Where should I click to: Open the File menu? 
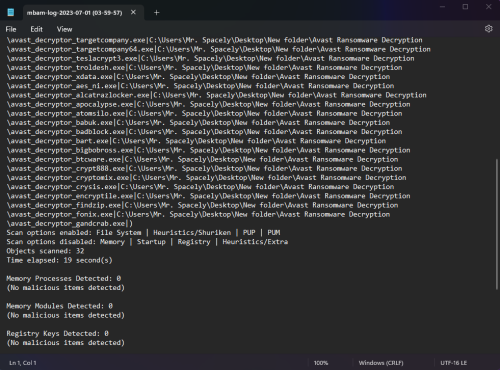point(11,29)
